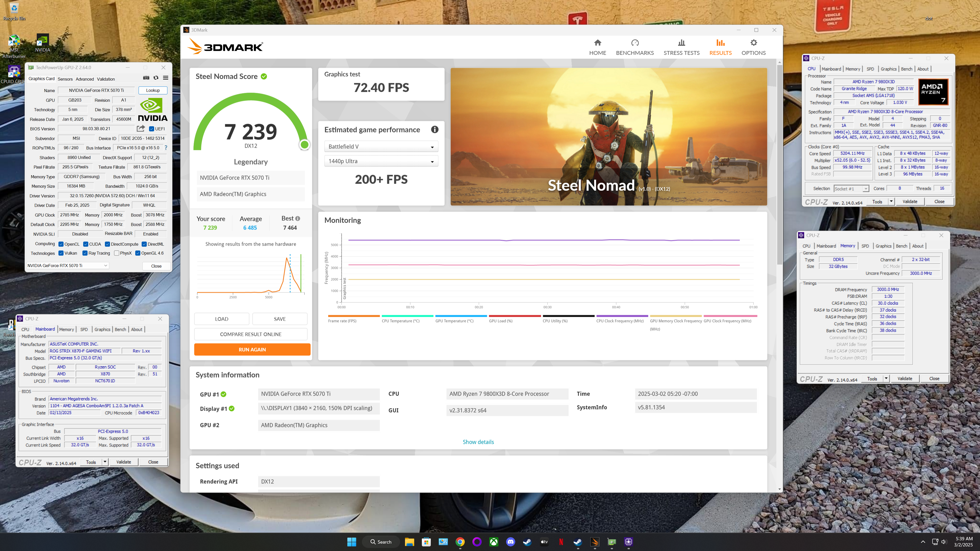Toggle the Ray Tracing checkbox
This screenshot has height=551, width=980.
click(x=85, y=253)
